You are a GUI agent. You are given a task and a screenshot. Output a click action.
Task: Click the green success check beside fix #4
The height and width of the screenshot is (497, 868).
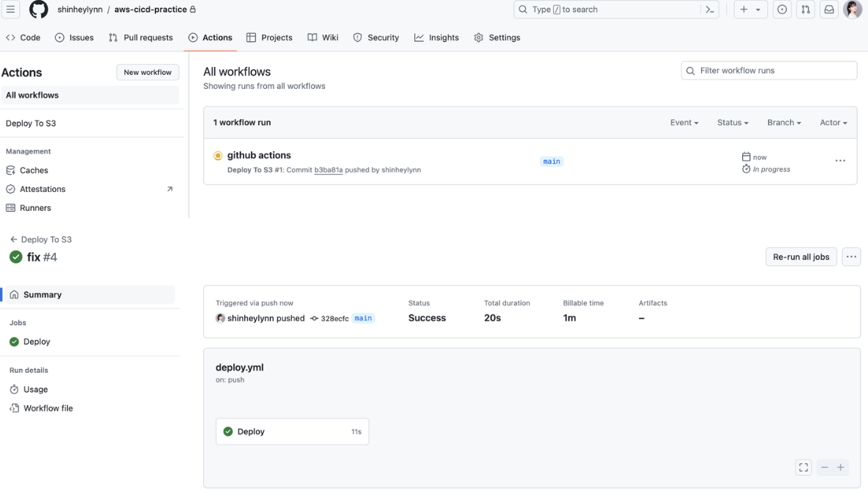point(16,257)
